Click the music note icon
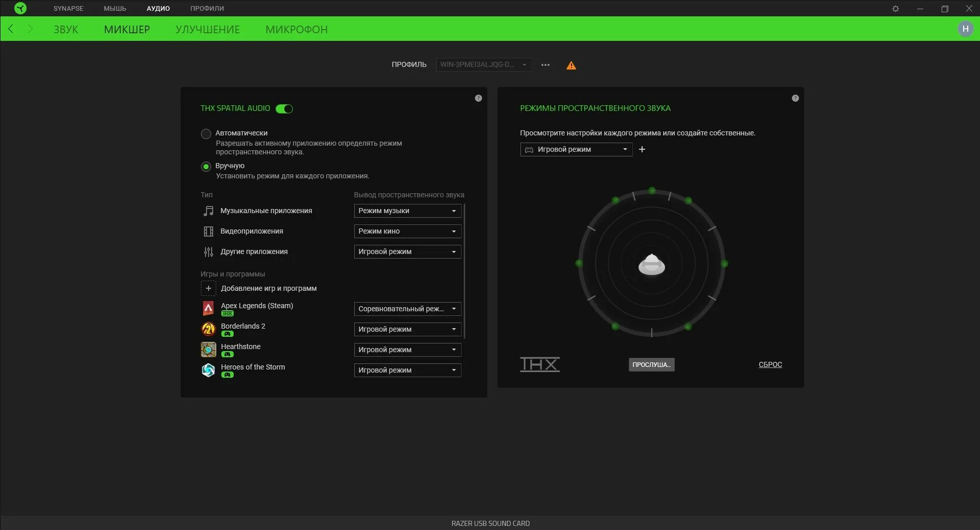The image size is (980, 530). (209, 211)
